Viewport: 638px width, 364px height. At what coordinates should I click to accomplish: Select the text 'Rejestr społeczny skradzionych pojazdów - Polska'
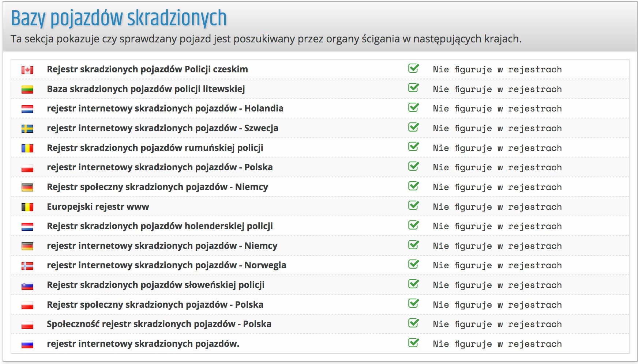tap(155, 305)
